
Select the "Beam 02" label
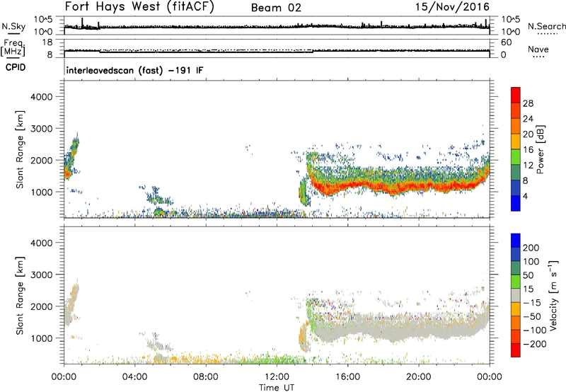click(x=276, y=8)
